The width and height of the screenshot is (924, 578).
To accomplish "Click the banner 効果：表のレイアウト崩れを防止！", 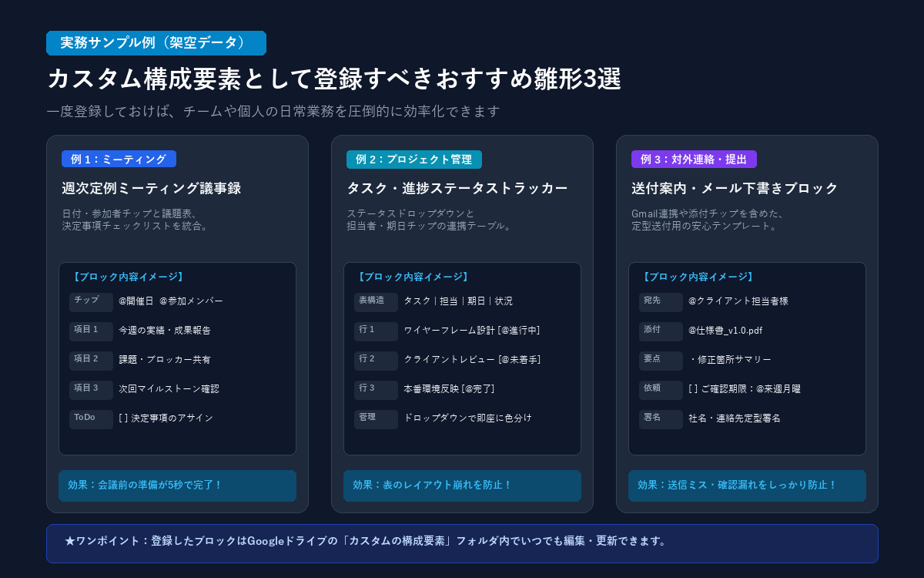I will pos(462,486).
